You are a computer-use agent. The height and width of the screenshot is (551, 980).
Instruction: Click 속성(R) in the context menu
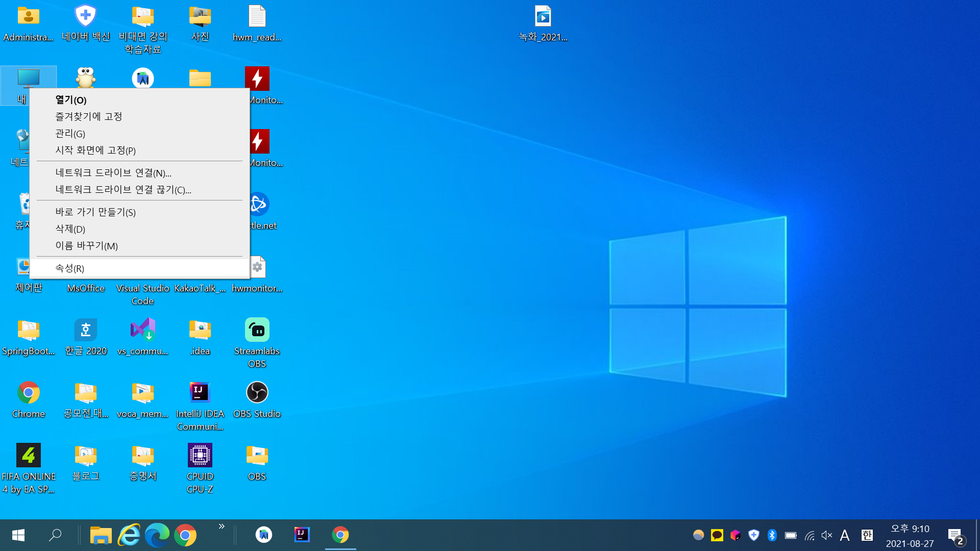tap(70, 268)
